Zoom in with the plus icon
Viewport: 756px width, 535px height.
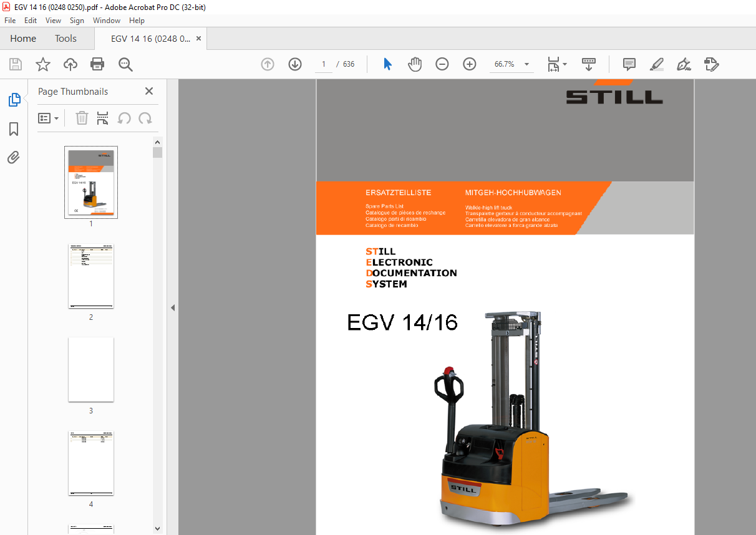(470, 64)
